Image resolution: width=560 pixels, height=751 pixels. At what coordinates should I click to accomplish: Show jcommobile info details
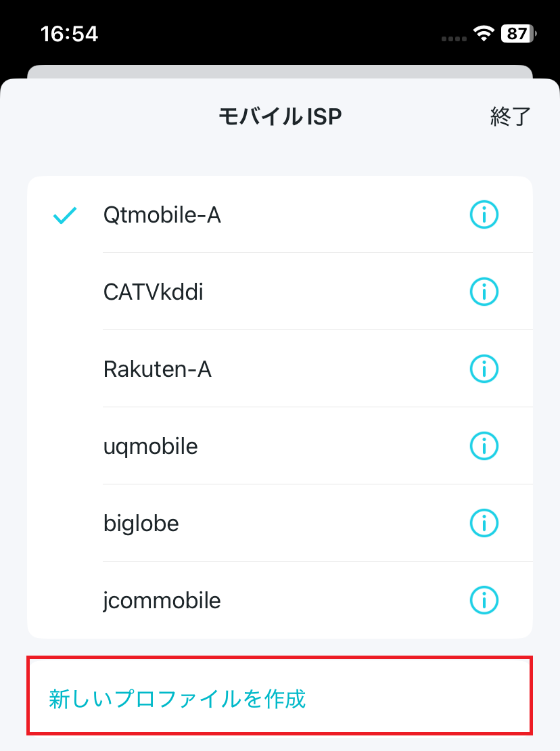click(x=484, y=600)
